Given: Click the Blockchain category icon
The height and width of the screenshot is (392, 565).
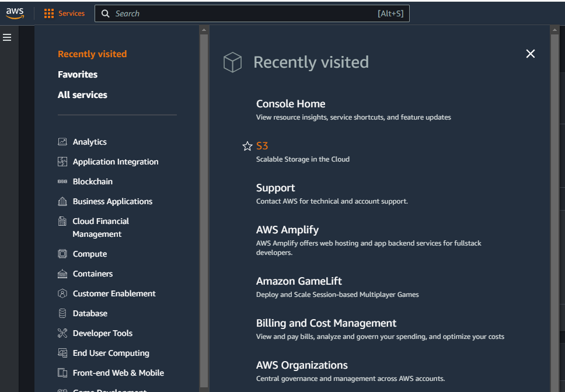Looking at the screenshot, I should [62, 181].
